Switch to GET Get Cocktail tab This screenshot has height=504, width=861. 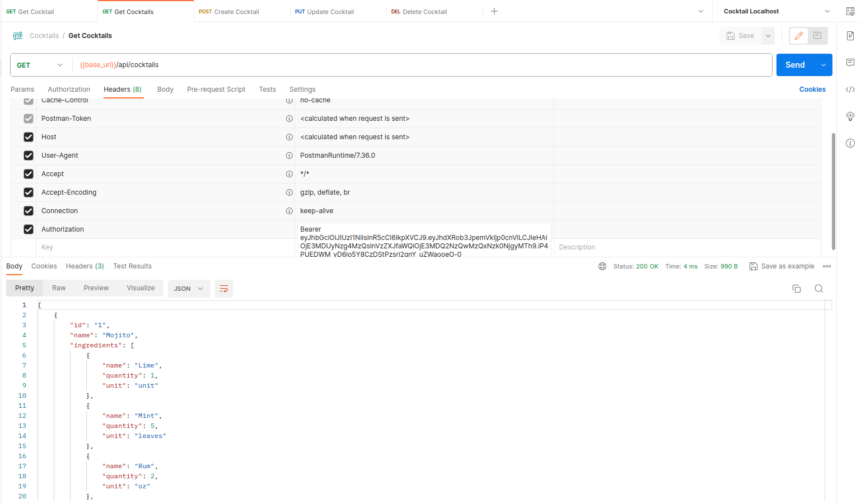[49, 11]
